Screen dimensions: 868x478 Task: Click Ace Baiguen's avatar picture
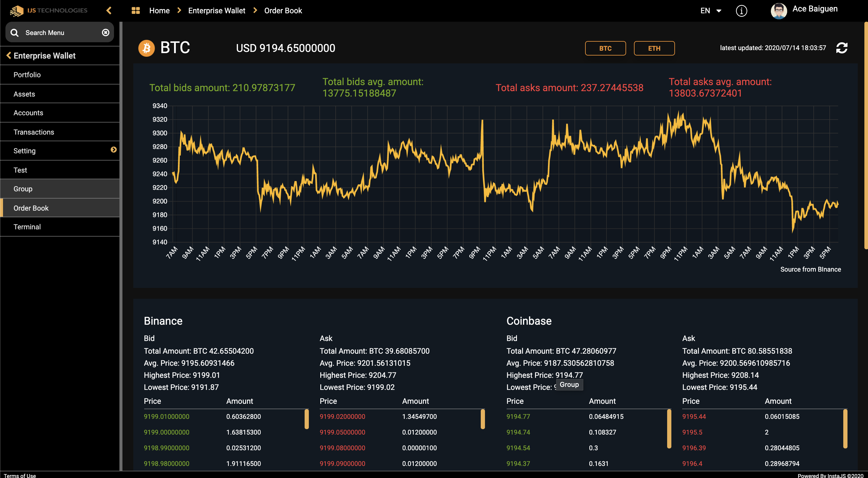[779, 11]
